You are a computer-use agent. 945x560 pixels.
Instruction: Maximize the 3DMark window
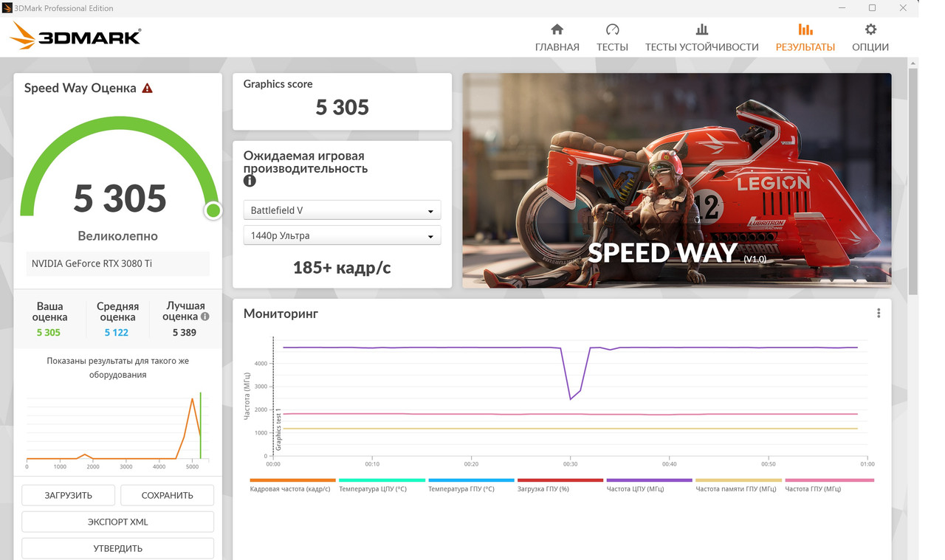click(x=872, y=8)
